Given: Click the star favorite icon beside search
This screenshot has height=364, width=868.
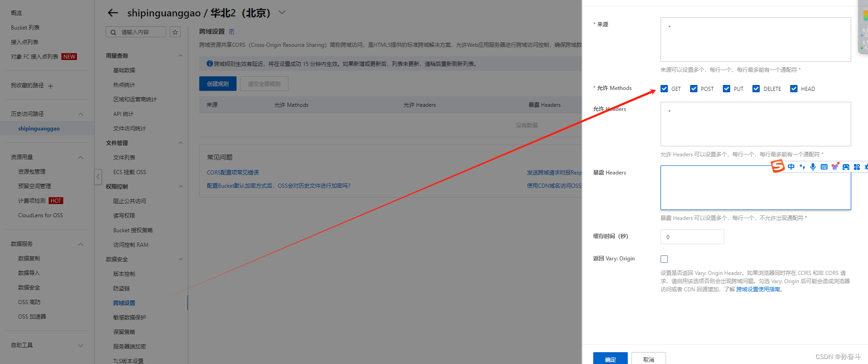Looking at the screenshot, I should point(175,32).
